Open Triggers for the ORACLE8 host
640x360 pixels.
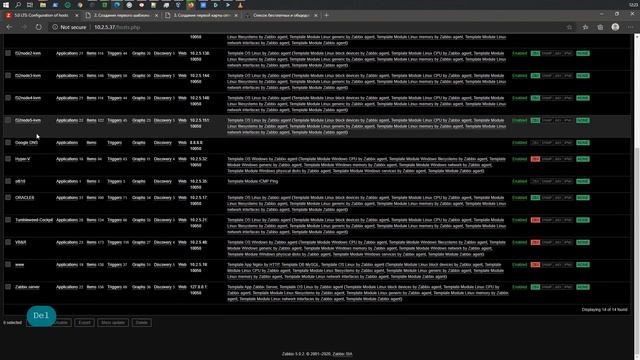[114, 198]
